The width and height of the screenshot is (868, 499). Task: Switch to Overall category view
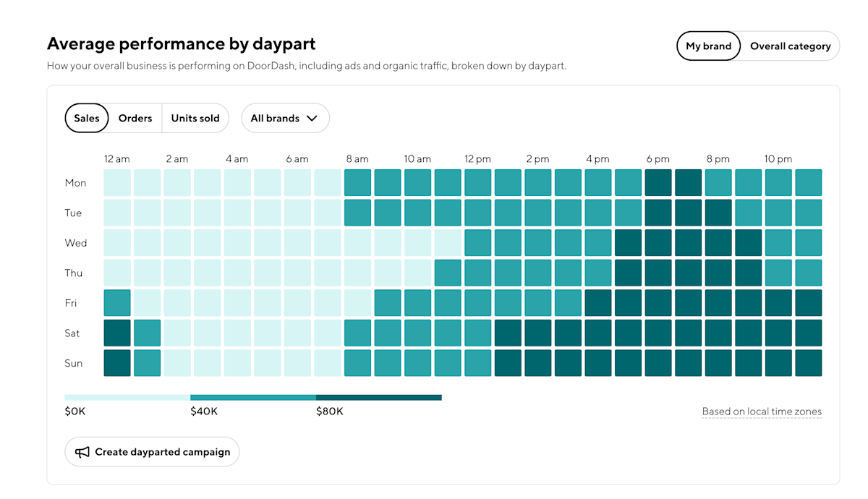(790, 46)
